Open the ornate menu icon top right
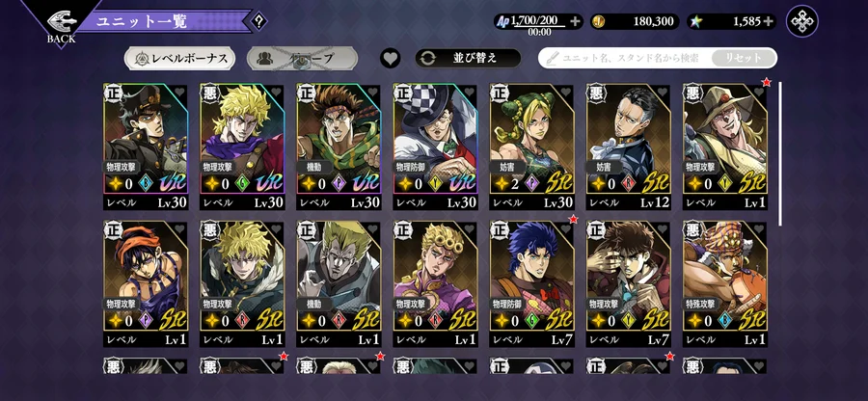The height and width of the screenshot is (401, 868). 802,21
